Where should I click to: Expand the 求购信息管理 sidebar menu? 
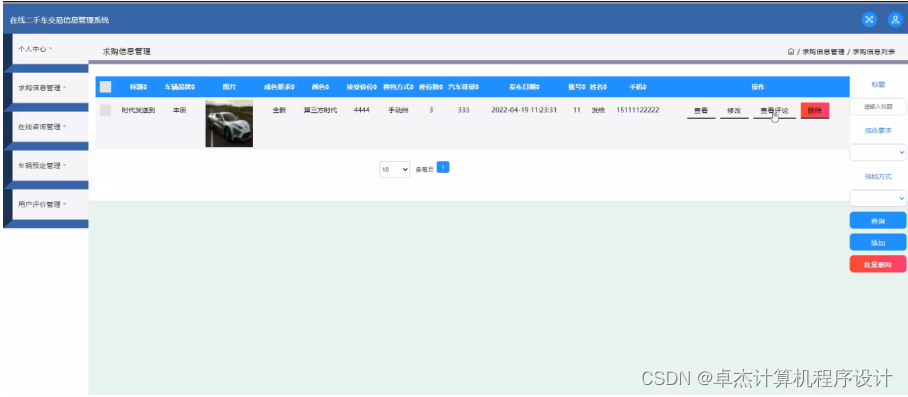point(50,88)
